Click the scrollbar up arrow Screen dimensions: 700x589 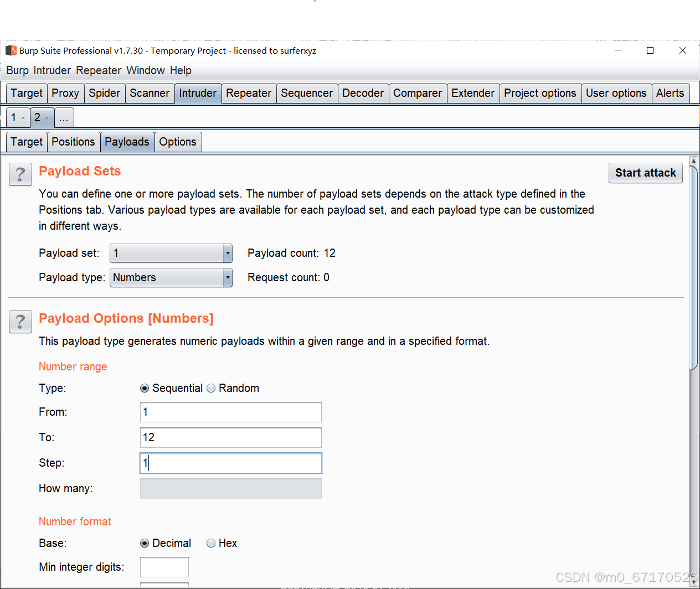click(693, 161)
